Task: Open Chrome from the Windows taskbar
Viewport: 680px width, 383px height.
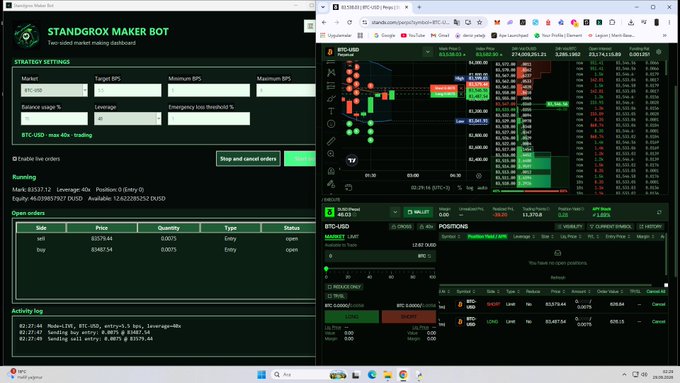Action: tap(403, 375)
